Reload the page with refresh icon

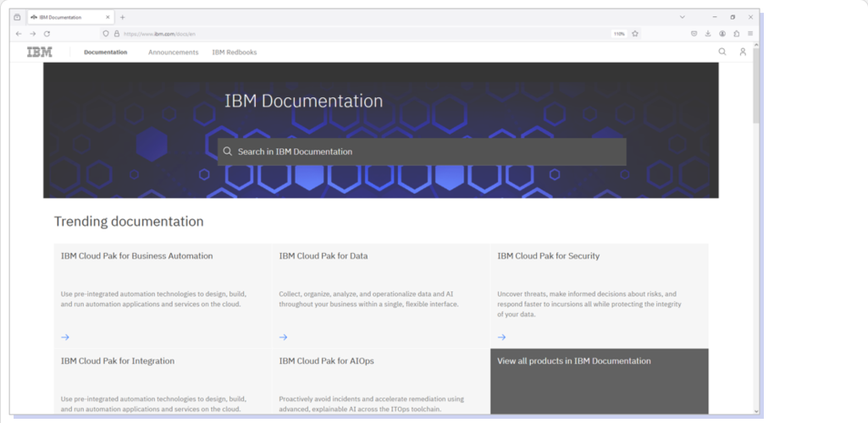[47, 34]
